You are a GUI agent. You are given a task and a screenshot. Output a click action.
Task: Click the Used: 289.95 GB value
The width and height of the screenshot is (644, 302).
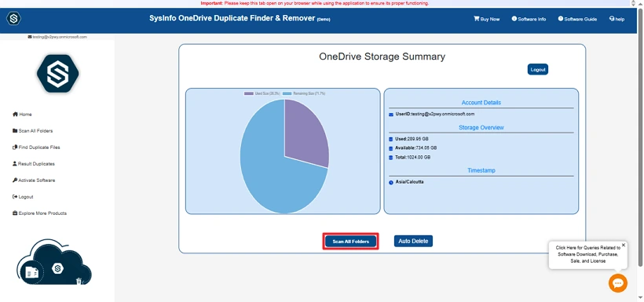coord(412,139)
